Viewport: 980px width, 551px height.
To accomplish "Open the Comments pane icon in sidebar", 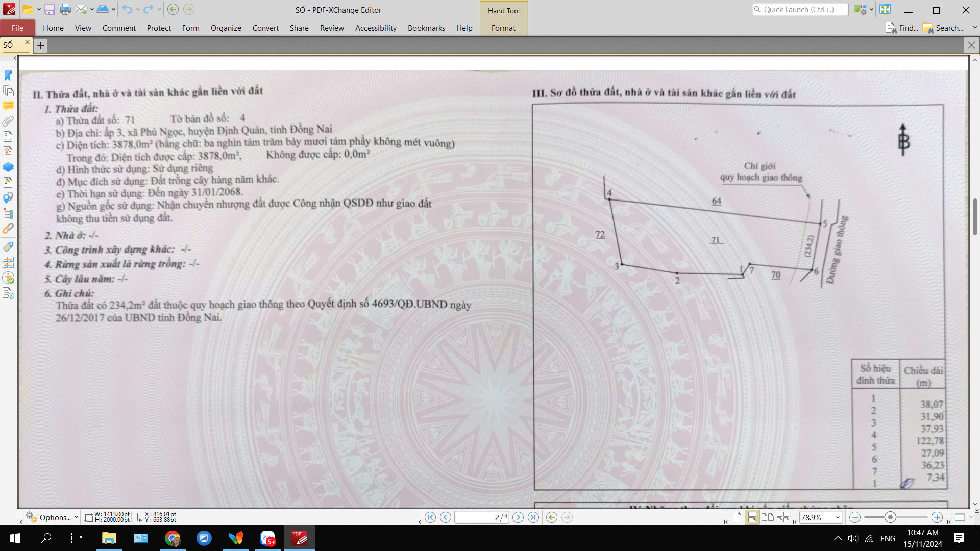I will (8, 106).
